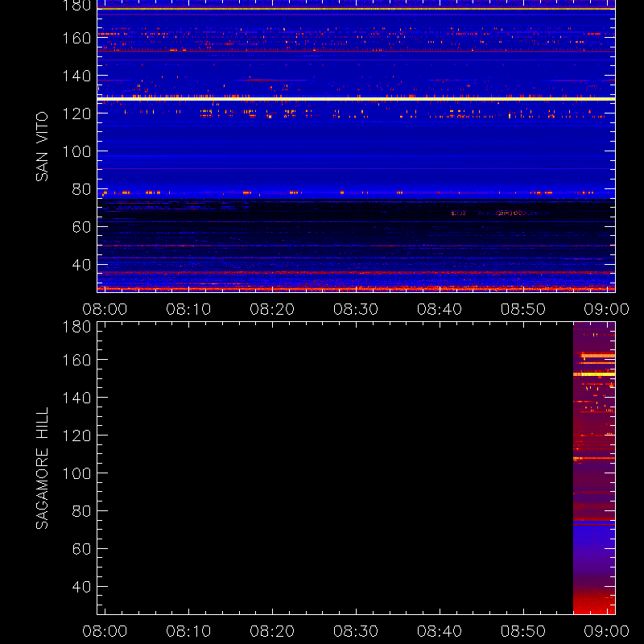
Task: Select the 140 label on SAN VITO axis
Action: pyautogui.click(x=76, y=76)
